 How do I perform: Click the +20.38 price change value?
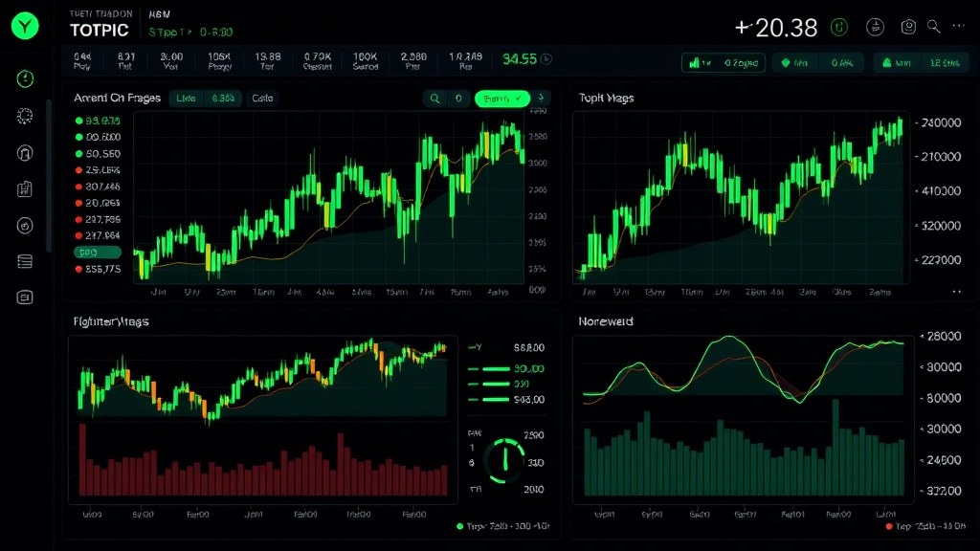click(x=775, y=28)
